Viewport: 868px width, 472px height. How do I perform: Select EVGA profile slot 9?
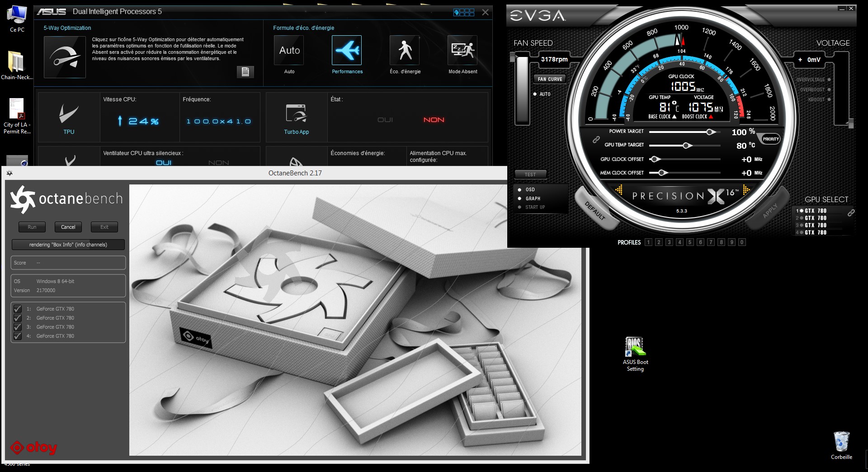731,242
